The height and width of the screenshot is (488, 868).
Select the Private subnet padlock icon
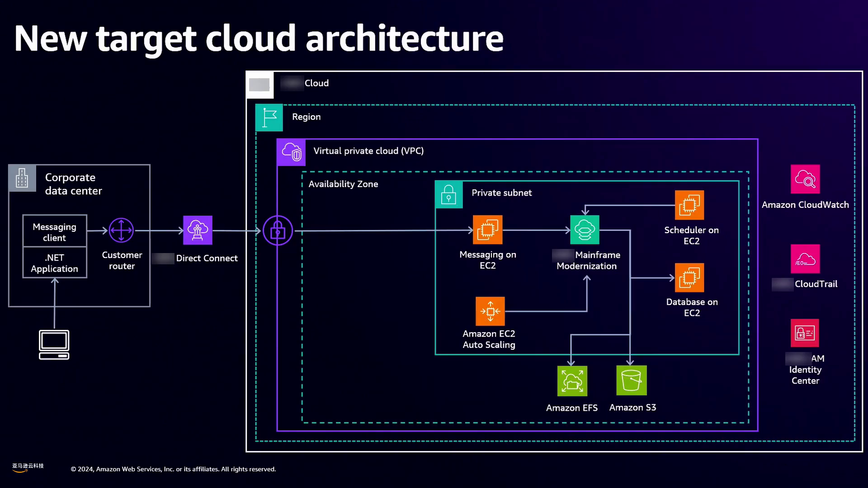(448, 194)
